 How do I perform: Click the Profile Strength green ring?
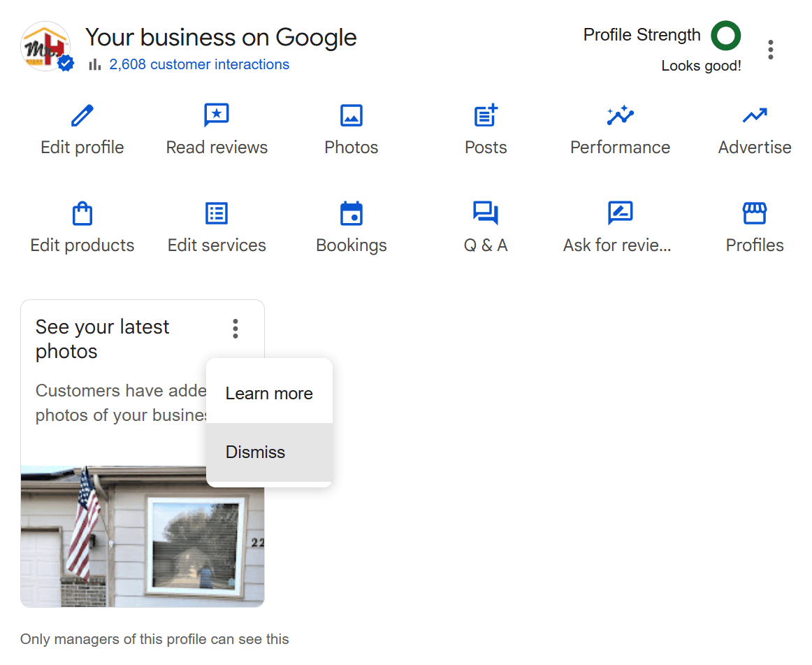[x=725, y=36]
